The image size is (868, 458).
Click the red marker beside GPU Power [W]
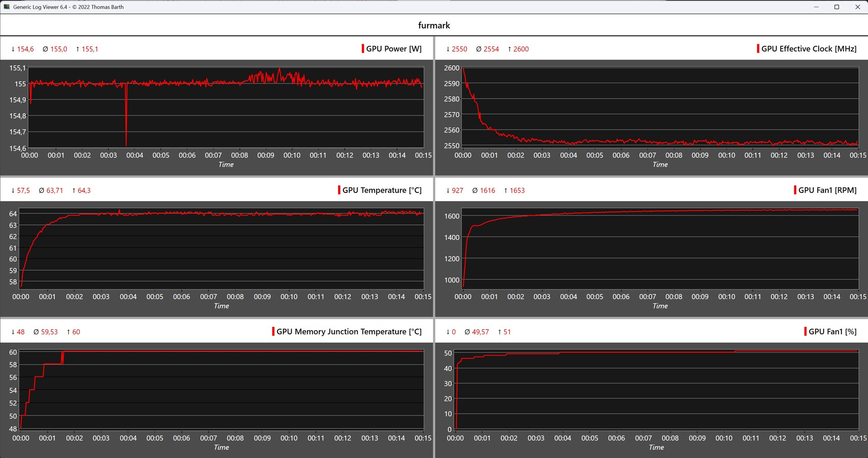pos(363,49)
